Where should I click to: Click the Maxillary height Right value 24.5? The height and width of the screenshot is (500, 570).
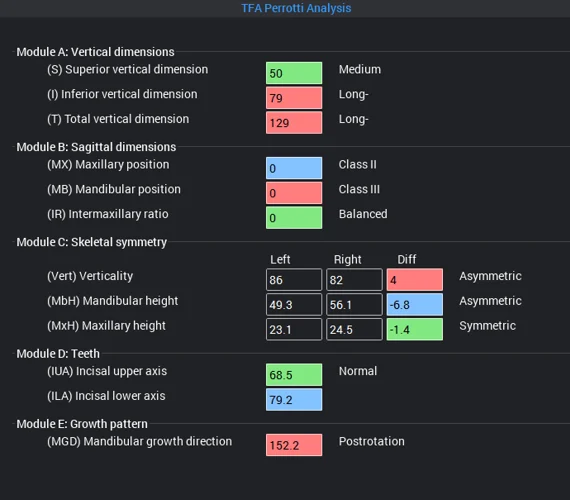coord(354,329)
